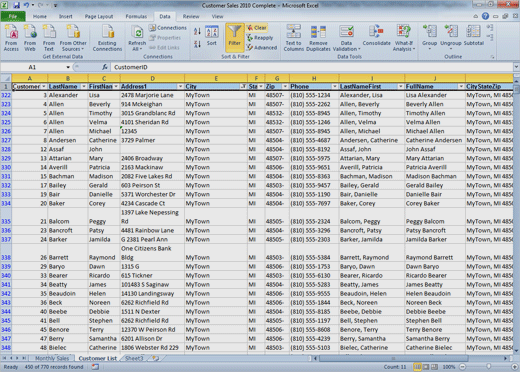Select Sheet3 sheet tab

tap(134, 358)
